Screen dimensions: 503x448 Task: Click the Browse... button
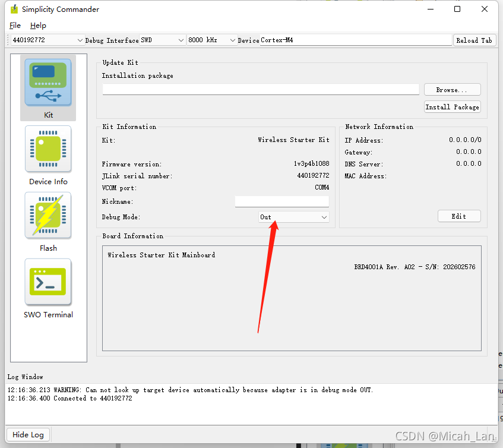pyautogui.click(x=453, y=90)
